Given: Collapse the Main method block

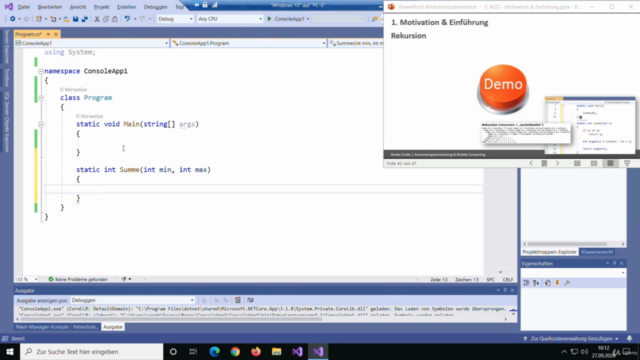Looking at the screenshot, I should click(x=41, y=124).
